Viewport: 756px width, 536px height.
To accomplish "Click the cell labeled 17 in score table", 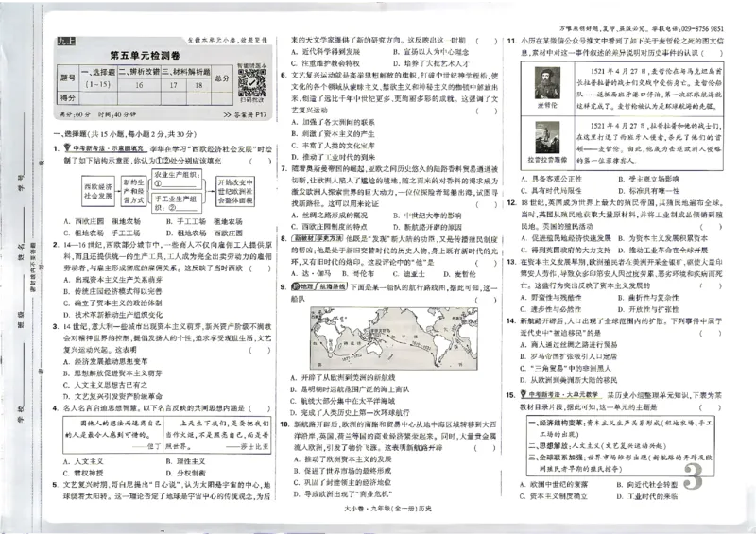I will [x=173, y=85].
